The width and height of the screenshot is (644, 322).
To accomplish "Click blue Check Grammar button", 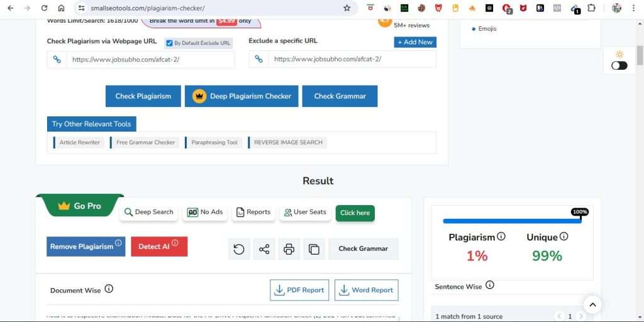I will pos(340,96).
